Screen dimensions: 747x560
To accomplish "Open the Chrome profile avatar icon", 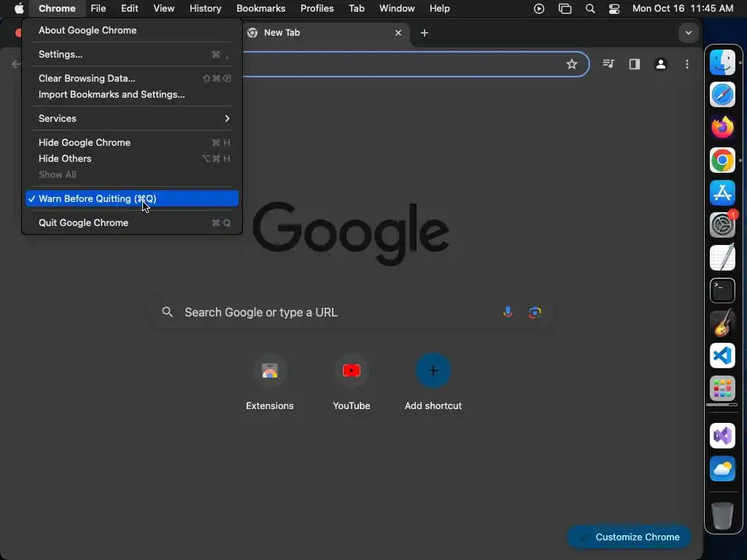I will [x=660, y=64].
